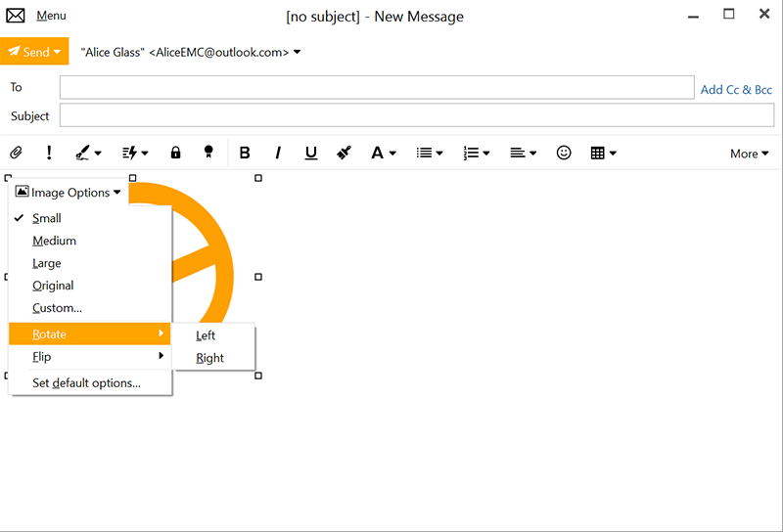This screenshot has width=783, height=532.
Task: Click the font A icon
Action: [377, 153]
